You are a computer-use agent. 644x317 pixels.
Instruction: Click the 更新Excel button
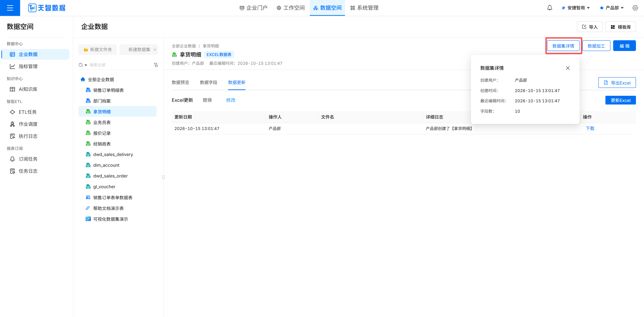621,100
